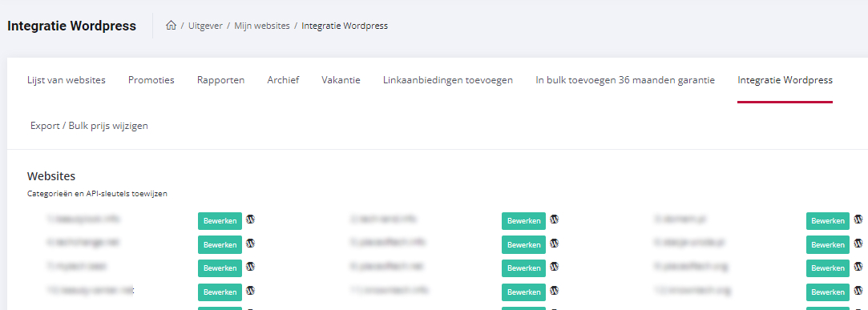868x310 pixels.
Task: Click 'Categorieën en API-sleutels toewijzen' text
Action: [97, 194]
